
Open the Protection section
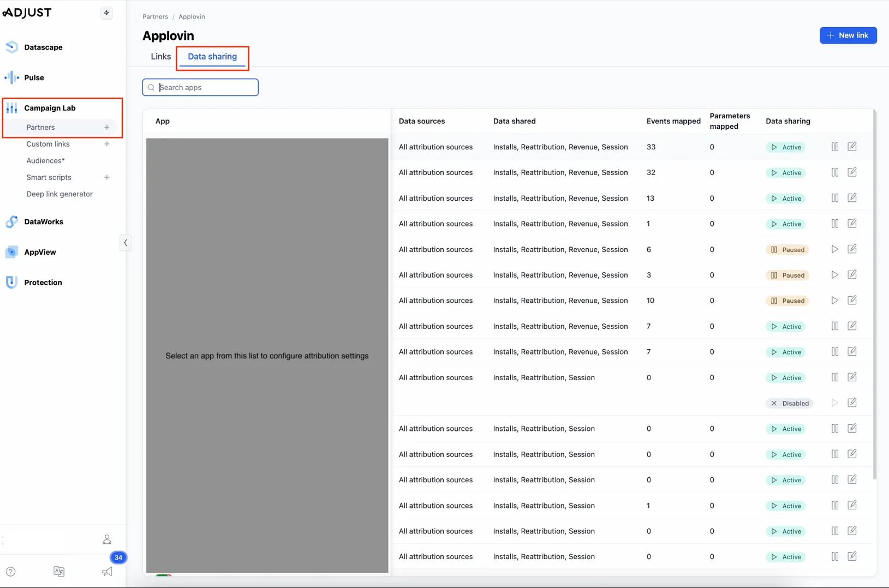pos(43,282)
